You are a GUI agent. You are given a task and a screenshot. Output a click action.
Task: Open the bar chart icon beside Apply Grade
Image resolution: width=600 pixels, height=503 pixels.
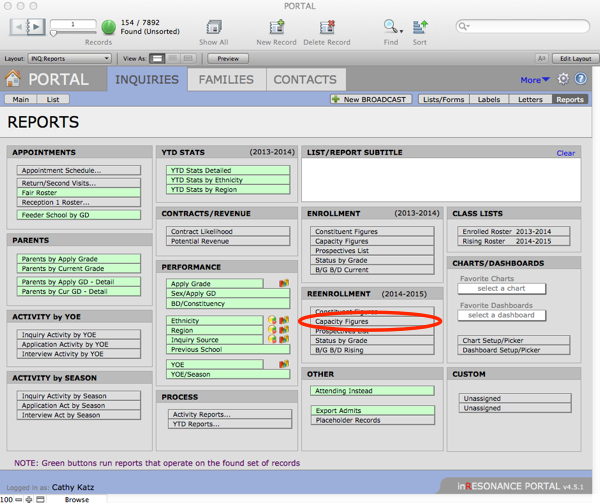pyautogui.click(x=283, y=284)
